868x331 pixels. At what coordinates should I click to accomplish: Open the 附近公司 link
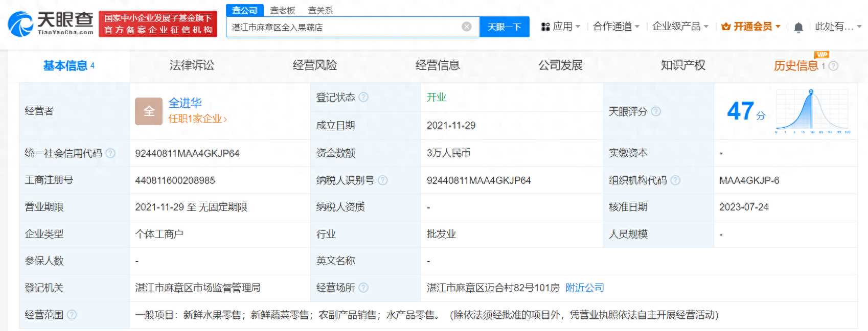(585, 288)
